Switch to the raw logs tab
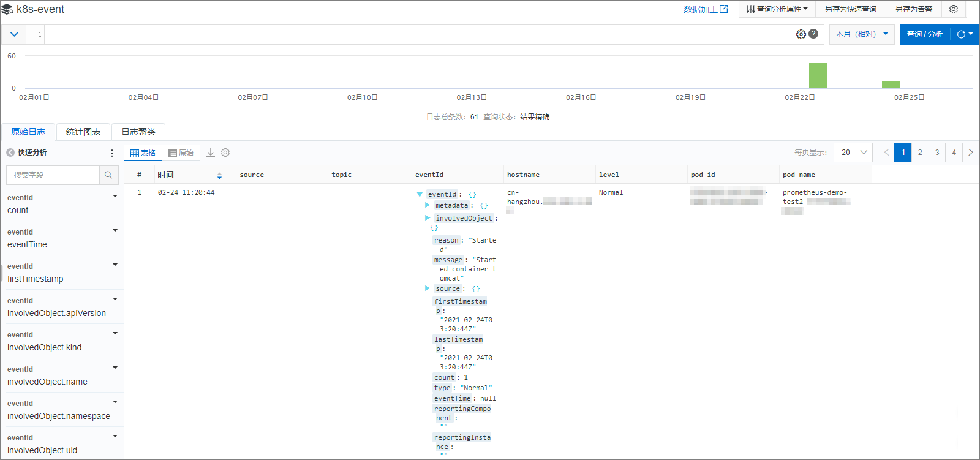This screenshot has width=980, height=460. coord(28,132)
